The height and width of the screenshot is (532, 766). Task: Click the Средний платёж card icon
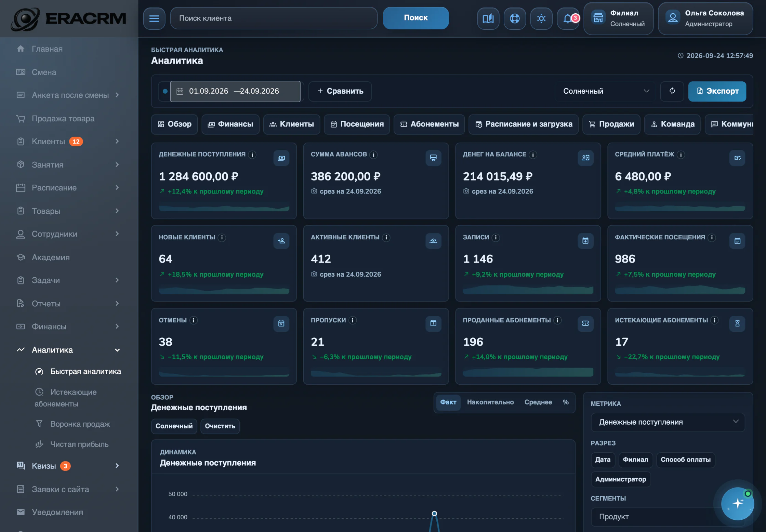(737, 158)
